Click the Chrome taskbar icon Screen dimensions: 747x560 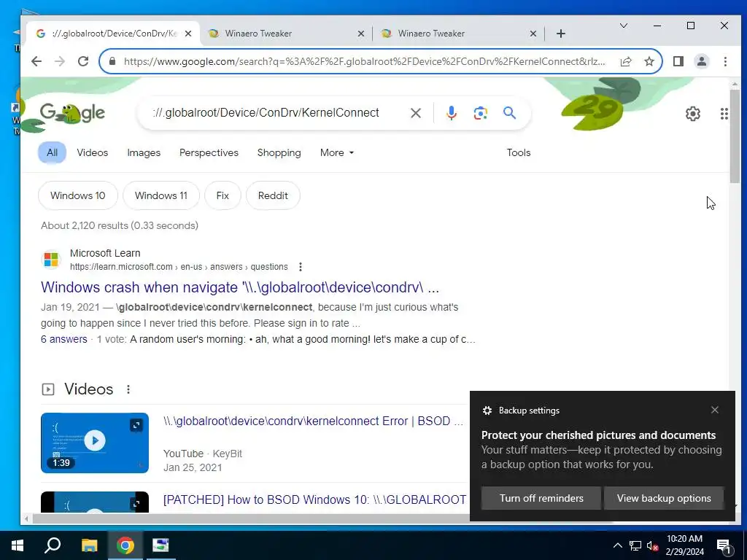[125, 545]
